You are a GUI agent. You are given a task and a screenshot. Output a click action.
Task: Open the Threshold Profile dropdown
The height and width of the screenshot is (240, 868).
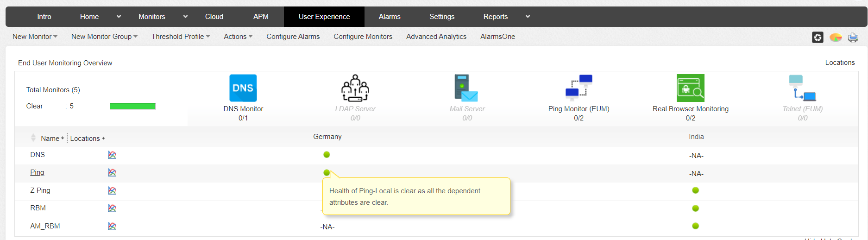pos(180,37)
